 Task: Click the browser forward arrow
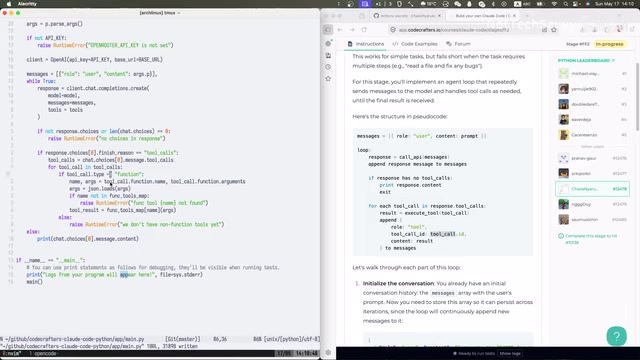coord(352,30)
